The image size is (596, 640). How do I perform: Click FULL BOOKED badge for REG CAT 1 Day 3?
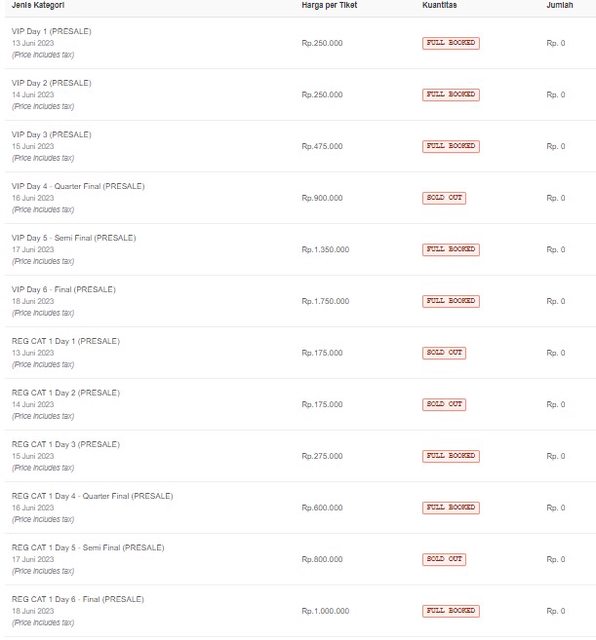click(451, 456)
